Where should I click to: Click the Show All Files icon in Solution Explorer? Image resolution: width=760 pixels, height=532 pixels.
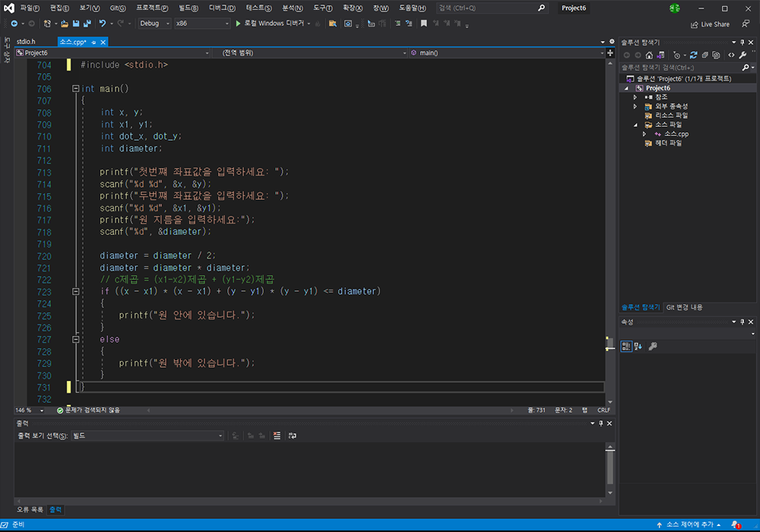pyautogui.click(x=717, y=55)
